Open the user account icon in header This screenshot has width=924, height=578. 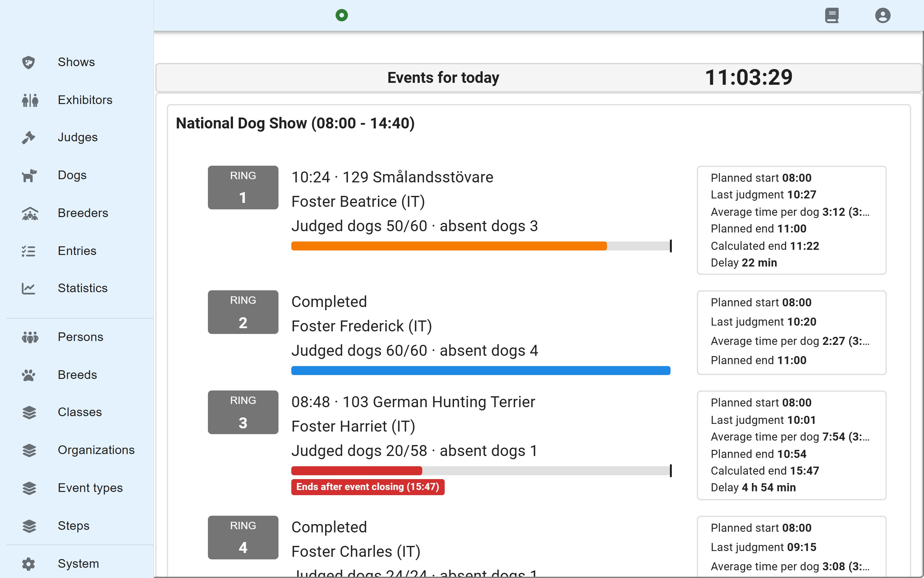tap(883, 16)
